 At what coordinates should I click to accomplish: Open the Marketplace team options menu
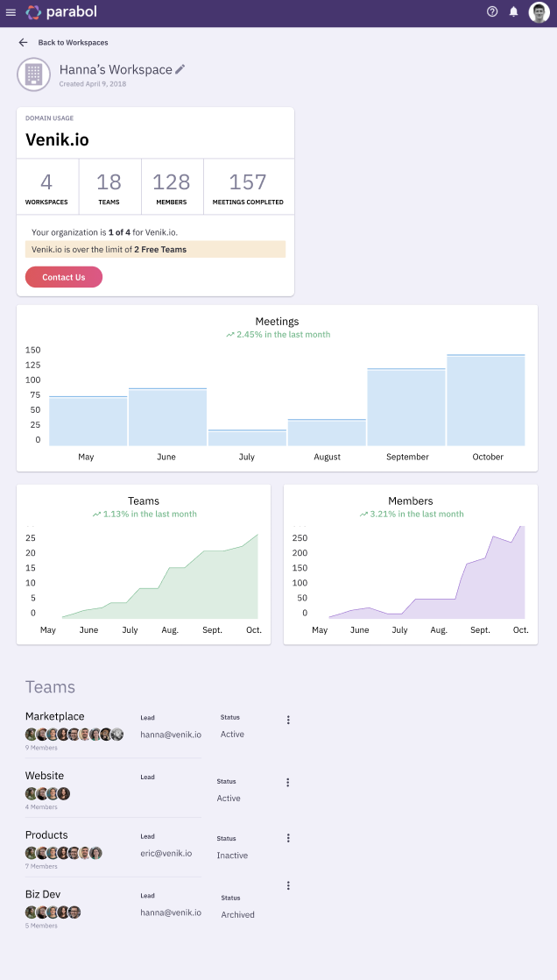click(x=288, y=720)
